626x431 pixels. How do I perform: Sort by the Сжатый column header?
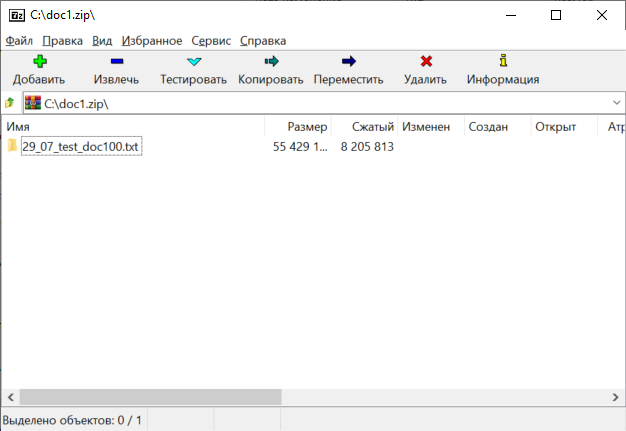pyautogui.click(x=365, y=127)
